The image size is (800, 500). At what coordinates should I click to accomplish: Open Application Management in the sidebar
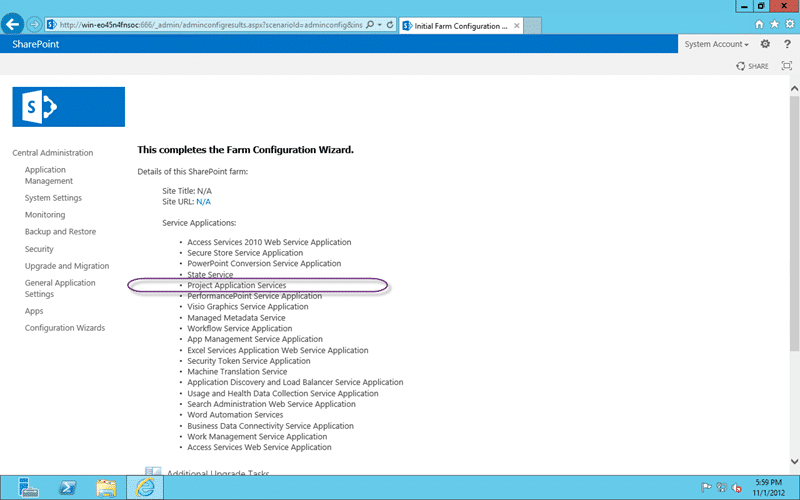click(x=49, y=175)
